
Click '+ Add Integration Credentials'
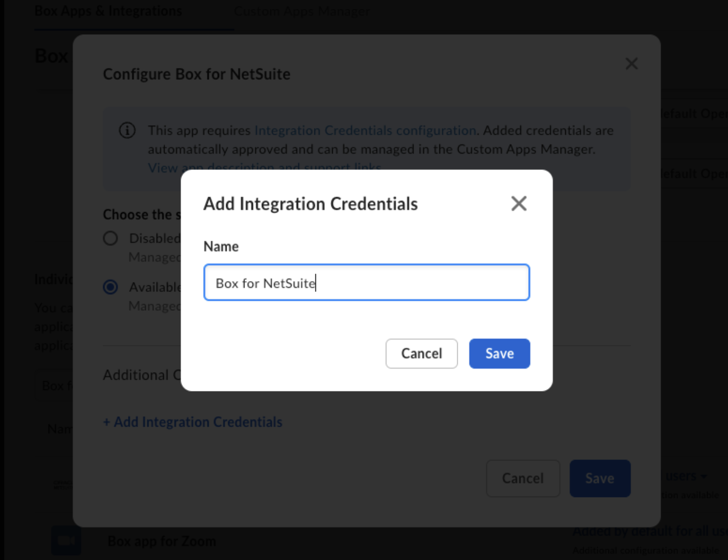pos(192,422)
